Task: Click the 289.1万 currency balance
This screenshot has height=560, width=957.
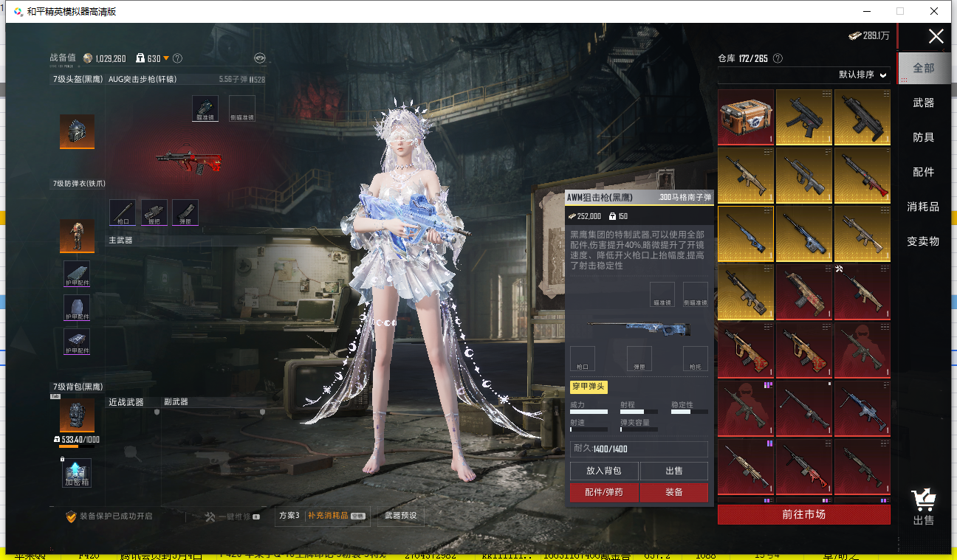Action: tap(869, 35)
